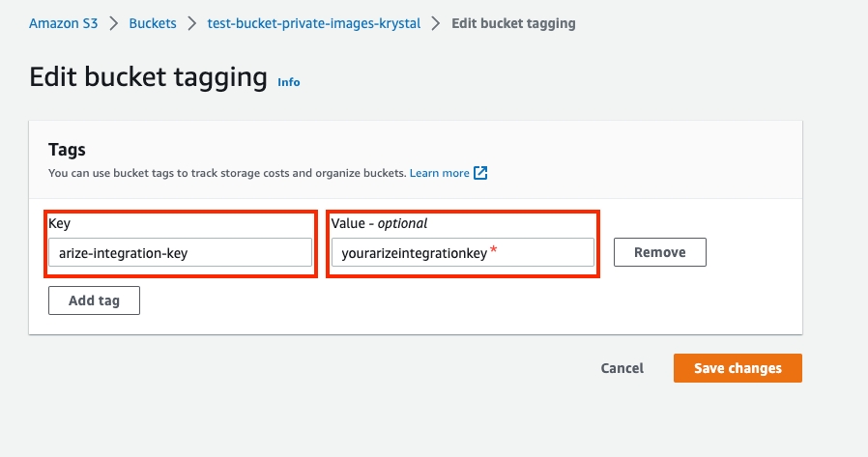The height and width of the screenshot is (457, 868).
Task: Click the Value - optional label
Action: (x=379, y=223)
